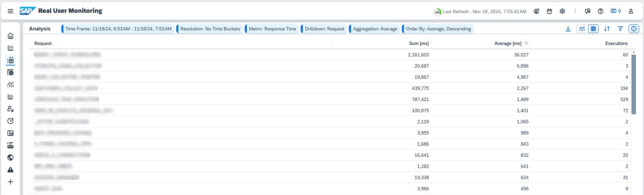Screen dimensions: 644x195
Task: Open the globe icon in the sidebar
Action: (x=10, y=157)
